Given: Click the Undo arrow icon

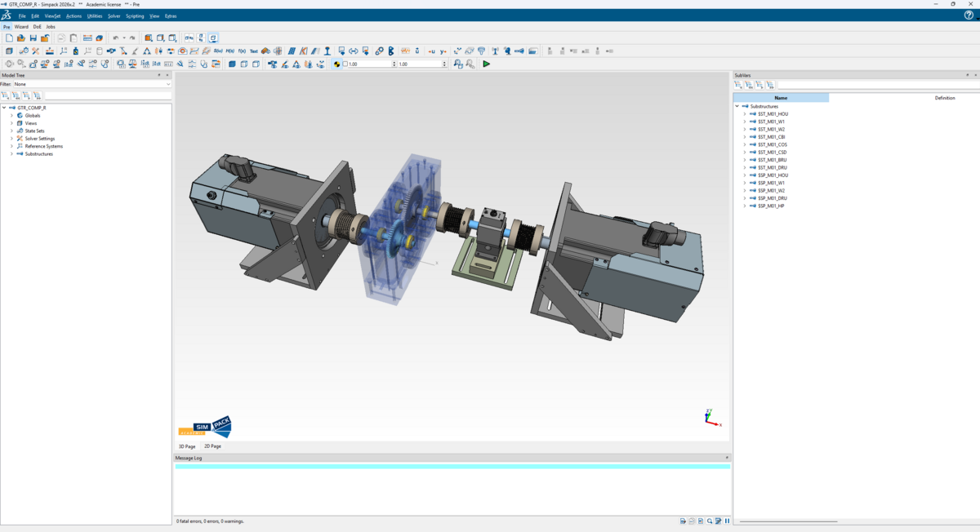Looking at the screenshot, I should [115, 38].
